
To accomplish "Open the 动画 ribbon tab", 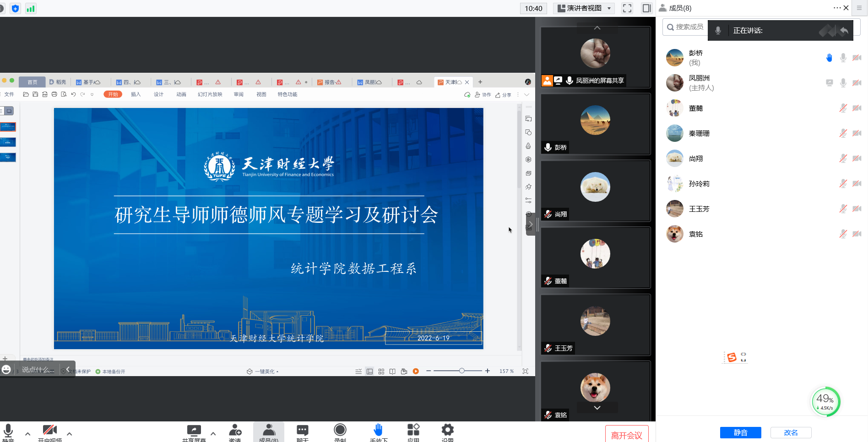I will point(181,94).
